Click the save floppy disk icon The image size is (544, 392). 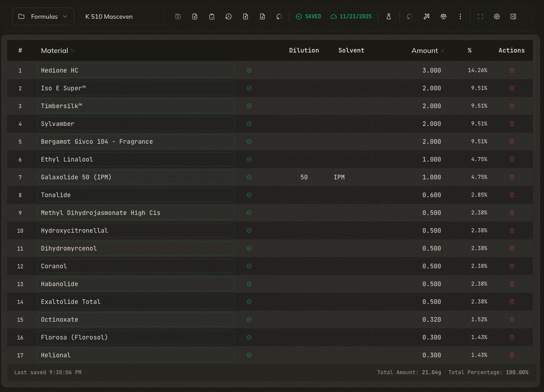(178, 16)
